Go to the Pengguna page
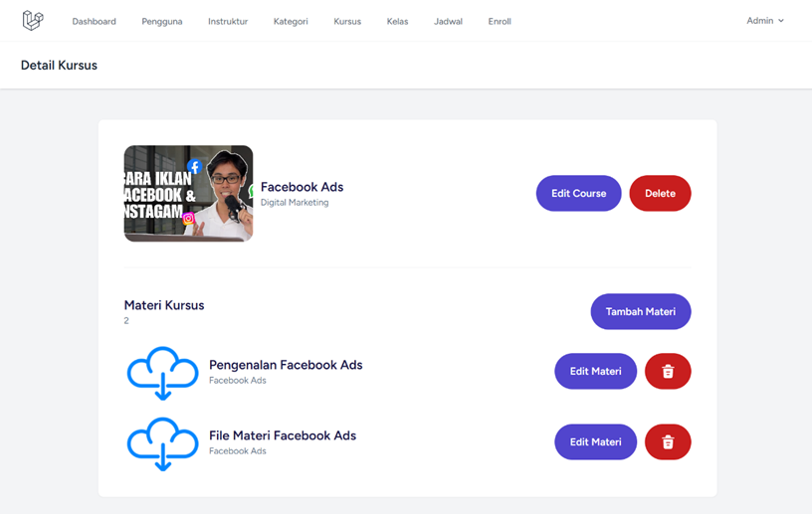Screen dimensions: 812x514 [x=162, y=21]
